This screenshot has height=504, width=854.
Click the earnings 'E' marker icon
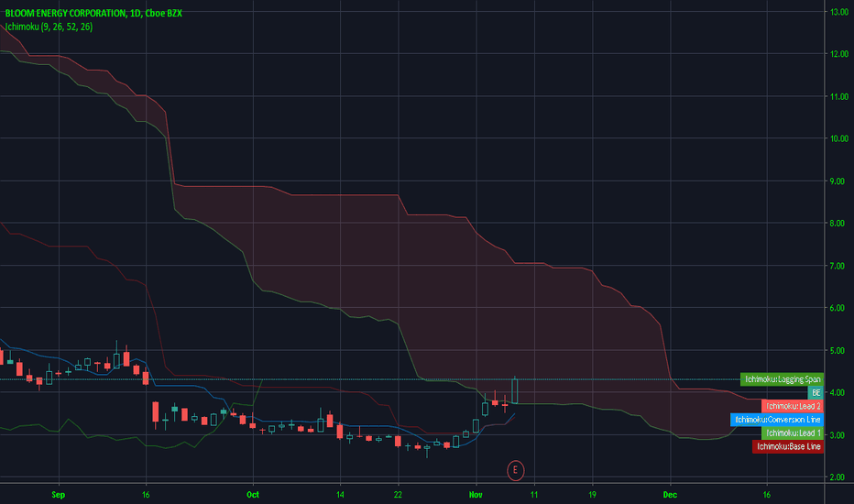click(x=515, y=470)
